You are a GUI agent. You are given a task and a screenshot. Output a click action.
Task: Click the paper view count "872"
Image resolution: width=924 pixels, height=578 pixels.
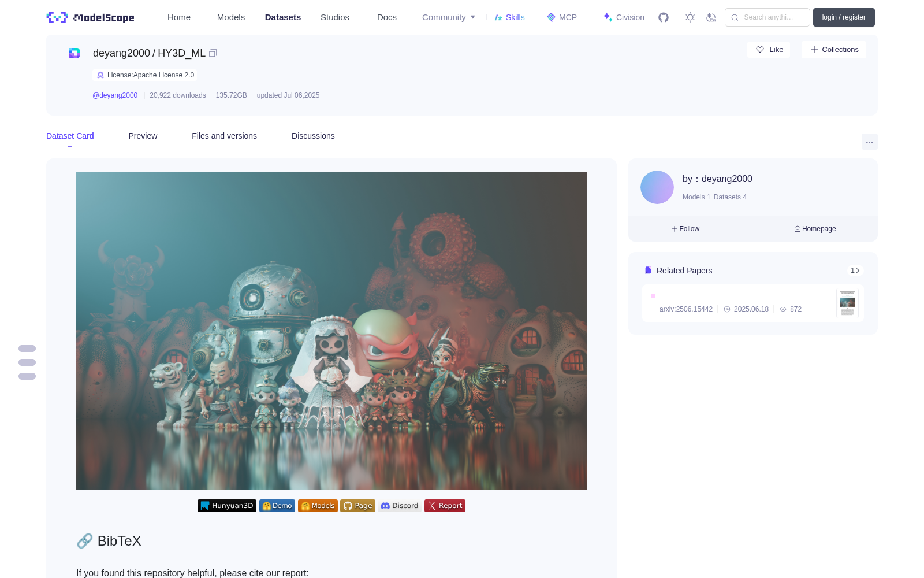[796, 309]
